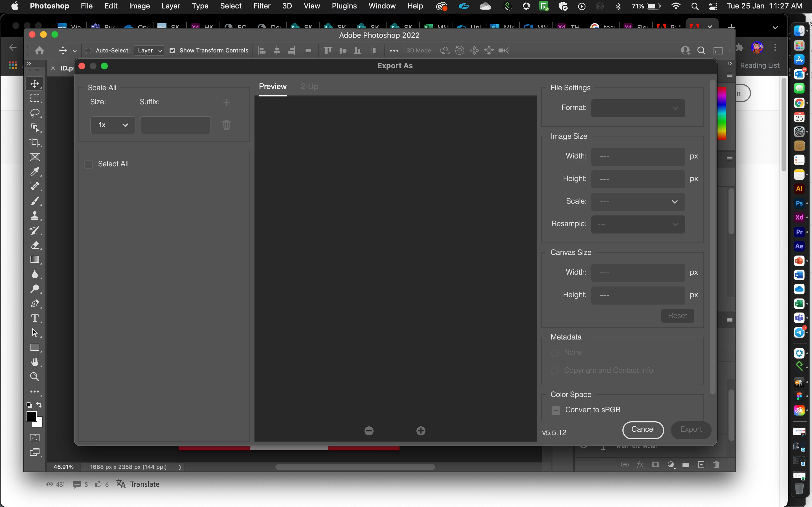812x507 pixels.
Task: Switch to the 2-Up tab
Action: coord(309,87)
